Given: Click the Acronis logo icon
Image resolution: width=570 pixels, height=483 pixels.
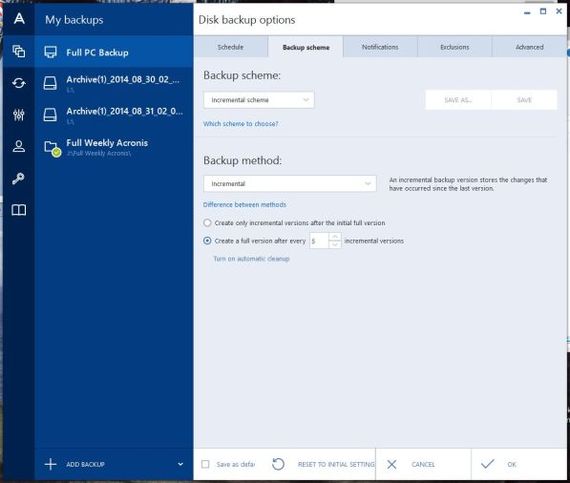Looking at the screenshot, I should (19, 18).
